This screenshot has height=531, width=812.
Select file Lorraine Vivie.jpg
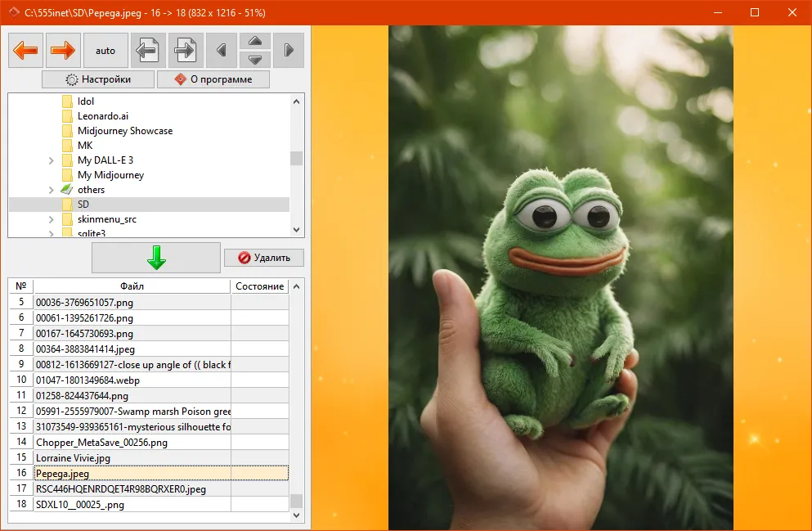pyautogui.click(x=132, y=458)
